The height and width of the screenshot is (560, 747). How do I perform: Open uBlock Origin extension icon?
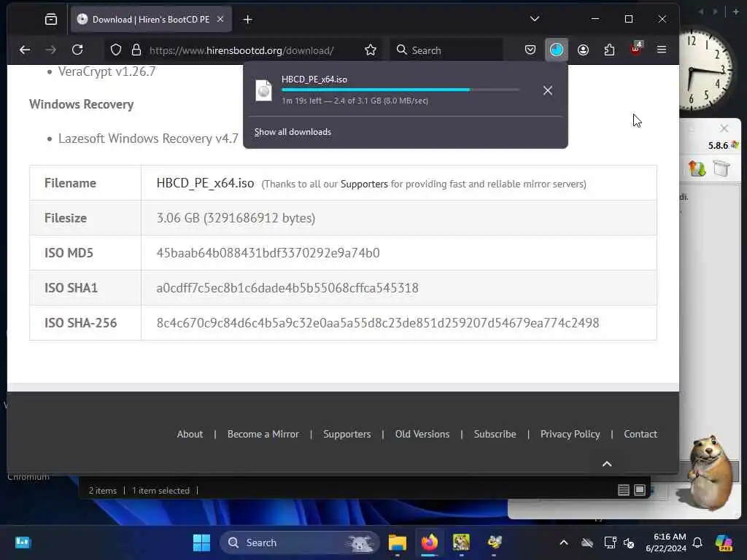(636, 49)
